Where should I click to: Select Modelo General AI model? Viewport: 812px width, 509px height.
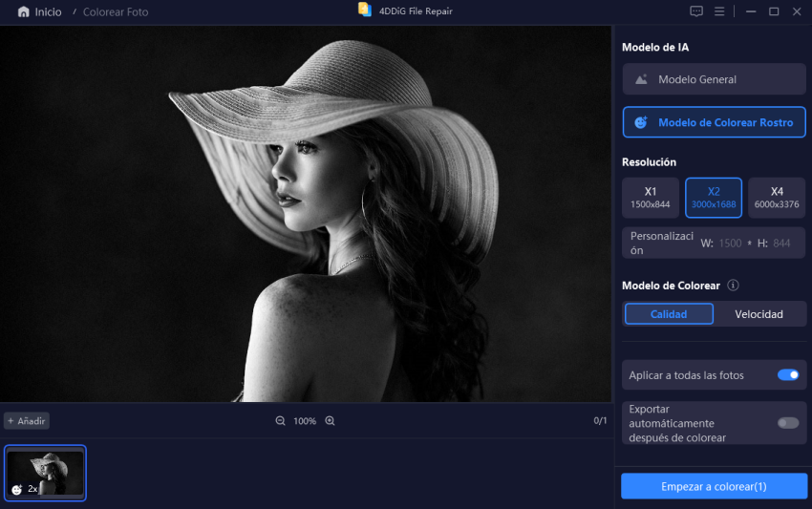coord(715,79)
